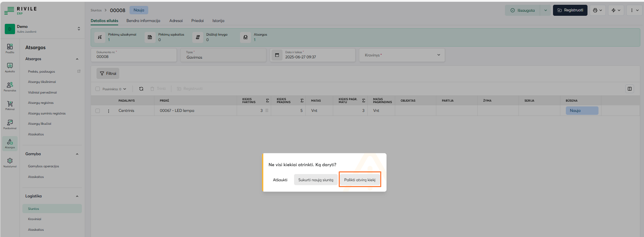Screen dimensions: 644x237
Task: Switch to the Bendra informacija tab
Action: click(x=143, y=21)
